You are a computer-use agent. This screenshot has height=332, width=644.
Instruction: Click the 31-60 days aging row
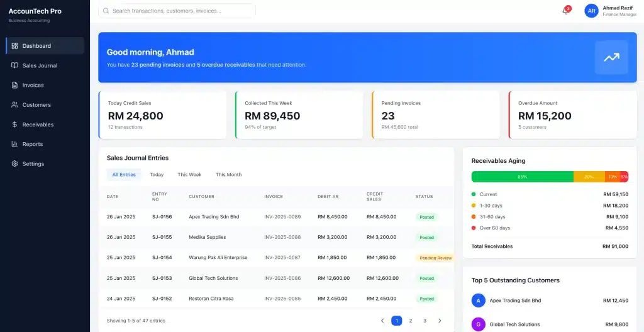tap(550, 216)
